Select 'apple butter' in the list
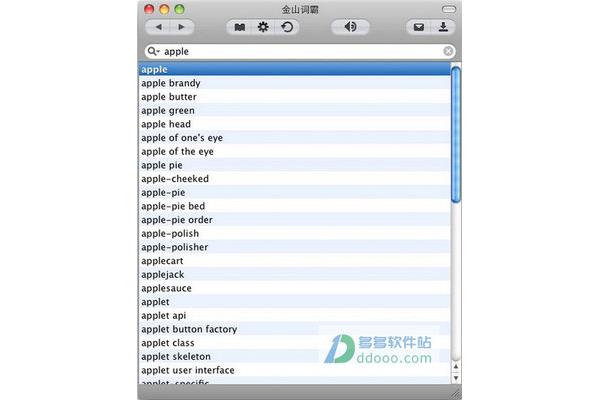This screenshot has width=600, height=400. coord(295,97)
